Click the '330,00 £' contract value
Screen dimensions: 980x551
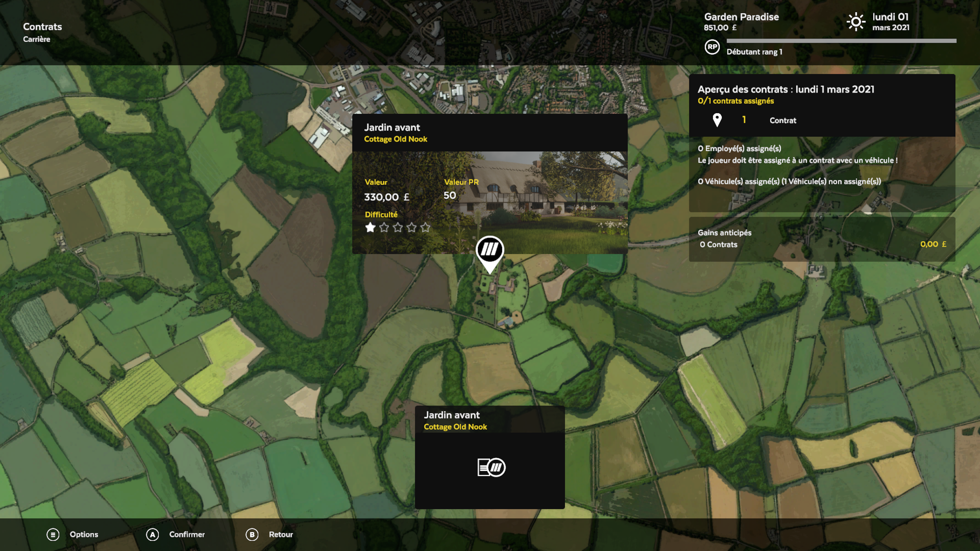coord(387,197)
